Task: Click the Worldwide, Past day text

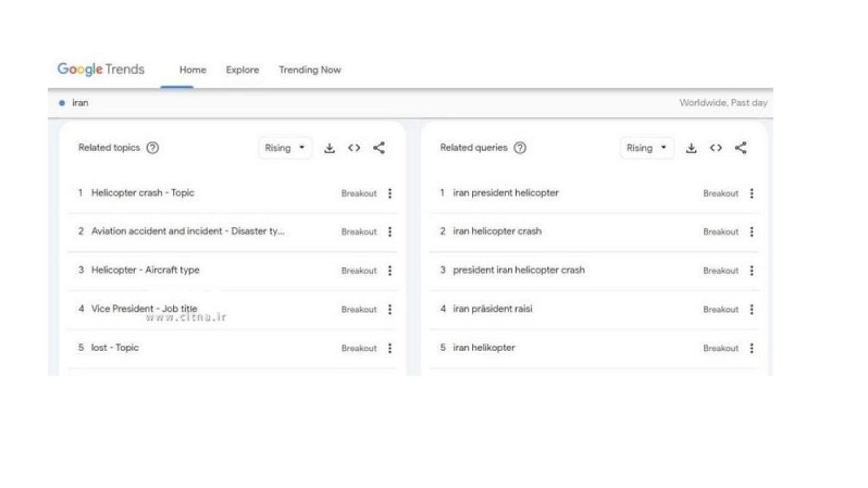Action: (x=723, y=103)
